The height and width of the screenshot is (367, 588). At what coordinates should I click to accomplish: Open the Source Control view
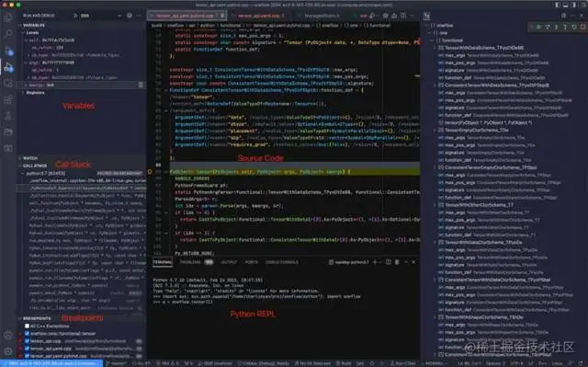(x=8, y=51)
